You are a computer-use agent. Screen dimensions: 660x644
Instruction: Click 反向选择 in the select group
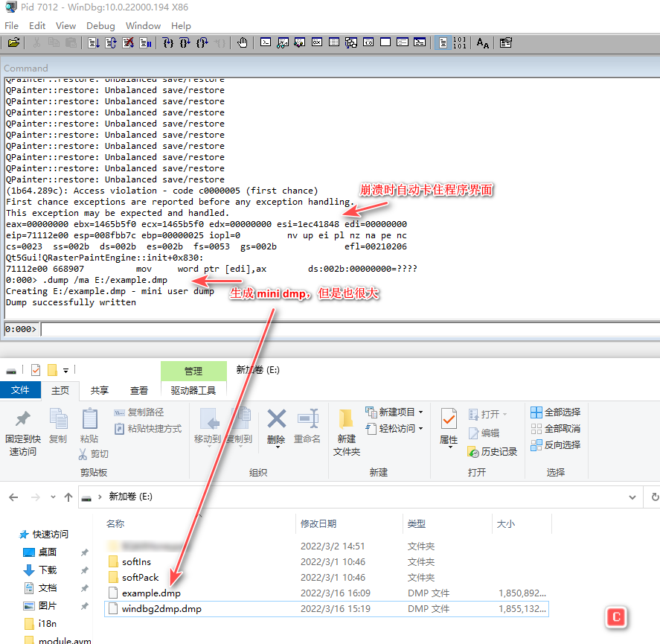(555, 445)
